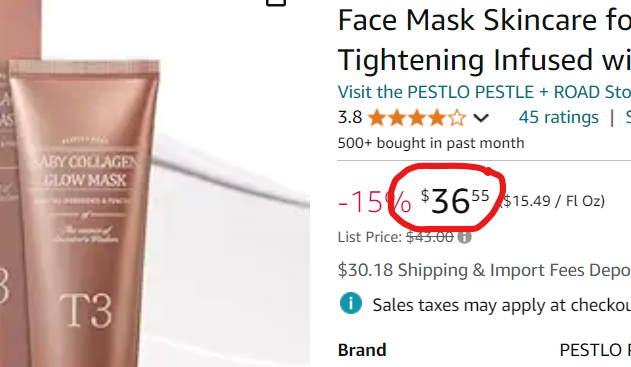Click the Face Mask Skincare product title

pyautogui.click(x=484, y=40)
